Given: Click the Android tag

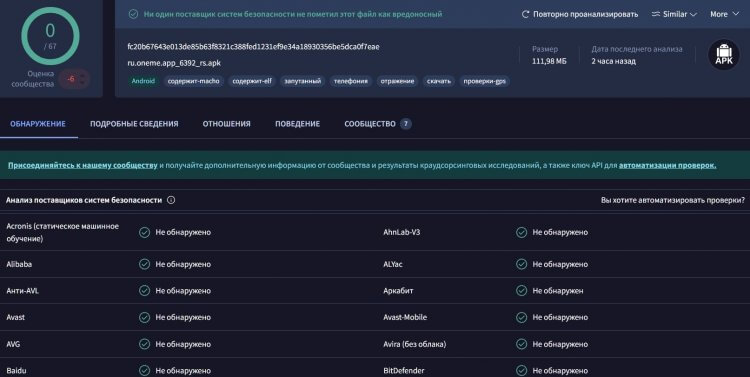Looking at the screenshot, I should (x=143, y=81).
